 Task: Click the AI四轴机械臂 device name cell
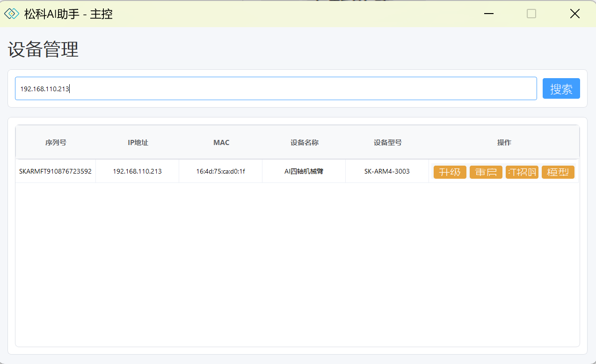(304, 171)
